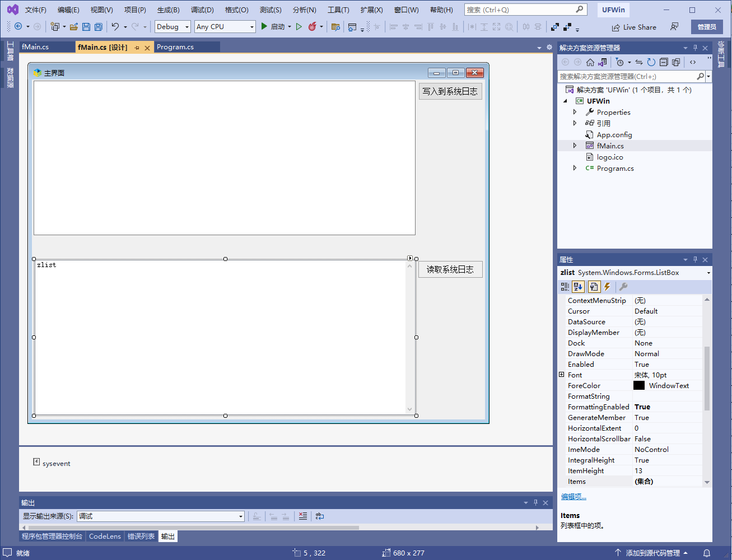732x560 pixels.
Task: Switch to the fMain.cs code tab
Action: click(35, 47)
